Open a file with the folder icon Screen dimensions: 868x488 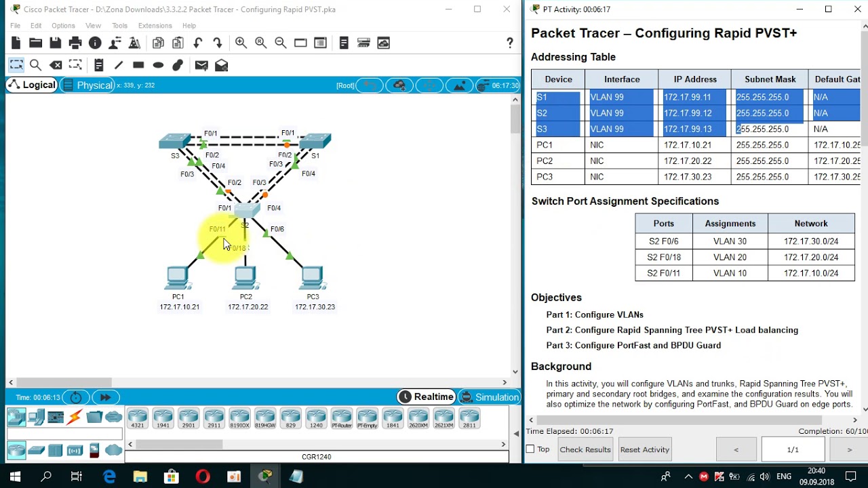pyautogui.click(x=36, y=43)
